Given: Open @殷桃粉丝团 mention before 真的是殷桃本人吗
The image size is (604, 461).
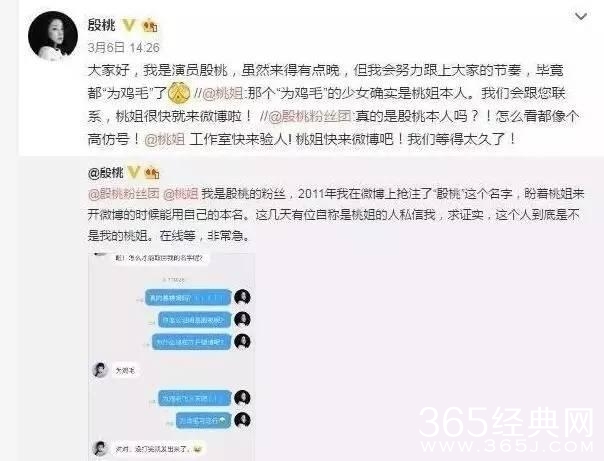Looking at the screenshot, I should (x=309, y=116).
